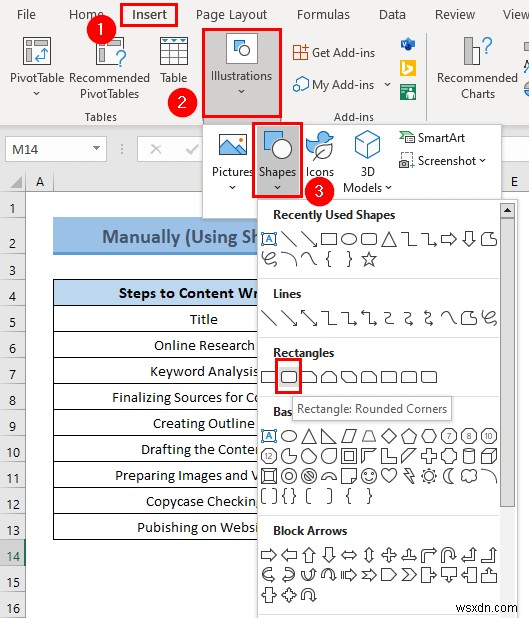The width and height of the screenshot is (529, 618).
Task: Click the Title cell
Action: point(156,319)
